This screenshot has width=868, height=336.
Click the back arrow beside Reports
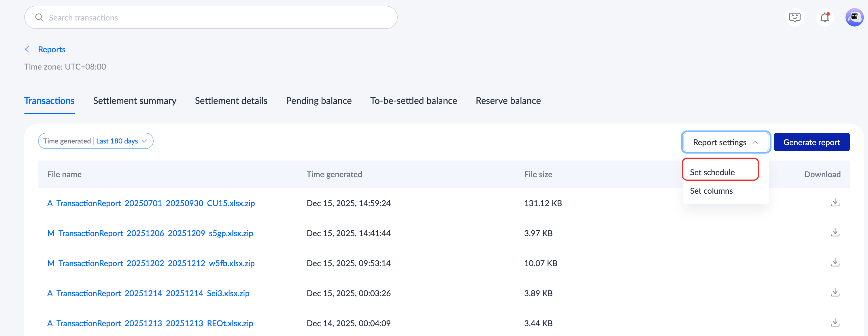pos(29,49)
